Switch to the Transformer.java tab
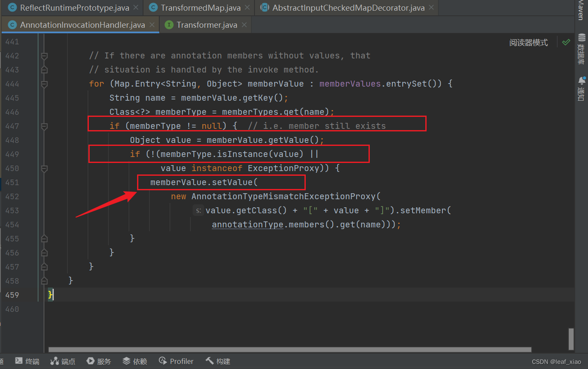Viewport: 588px width, 369px height. point(207,25)
